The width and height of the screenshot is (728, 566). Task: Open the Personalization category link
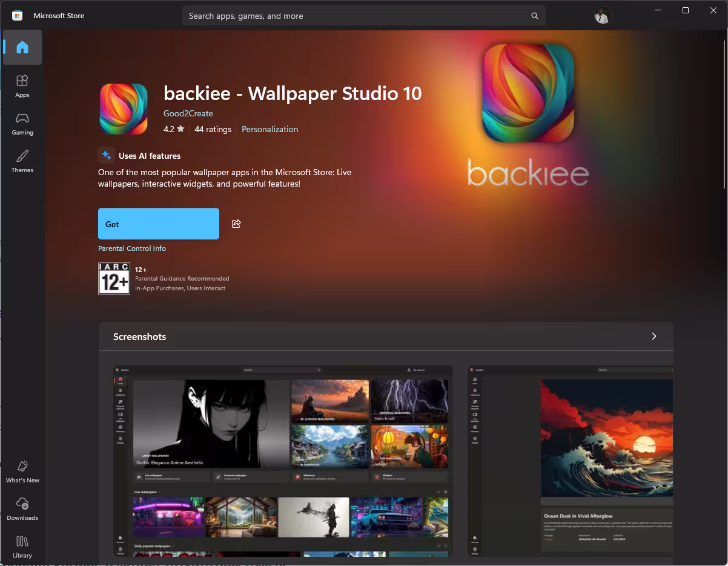click(x=270, y=129)
